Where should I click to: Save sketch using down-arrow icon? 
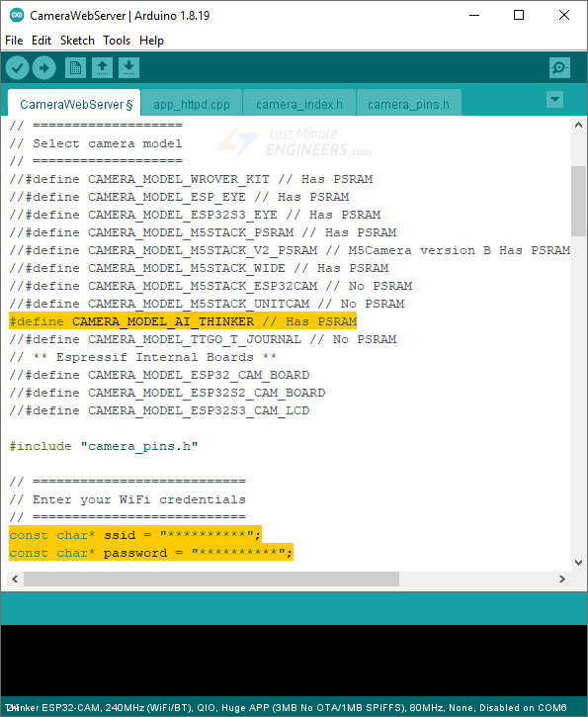tap(128, 68)
